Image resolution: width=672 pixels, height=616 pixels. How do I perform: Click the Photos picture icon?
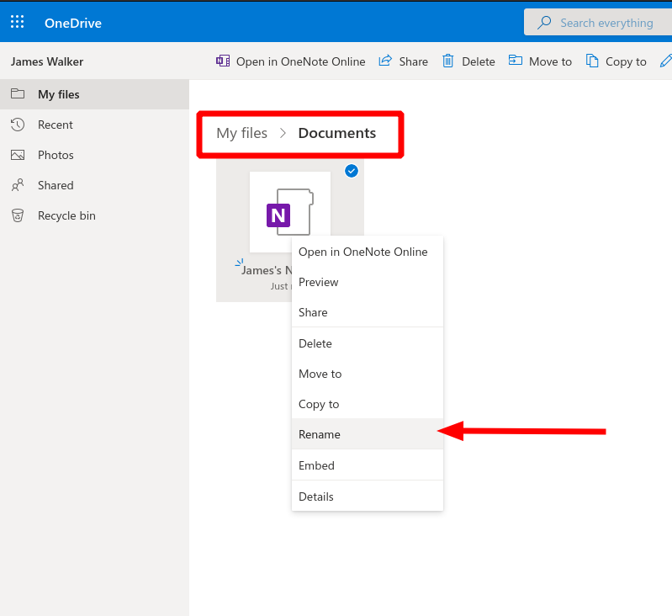18,155
